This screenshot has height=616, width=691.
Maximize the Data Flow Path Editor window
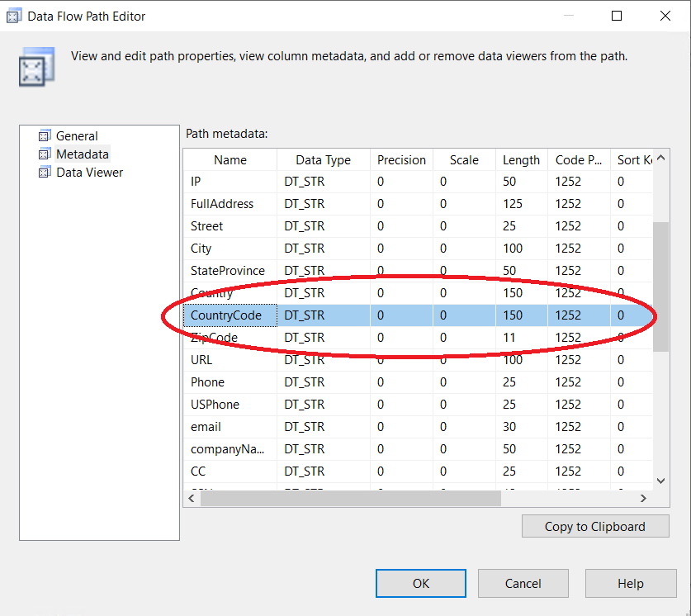coord(618,16)
